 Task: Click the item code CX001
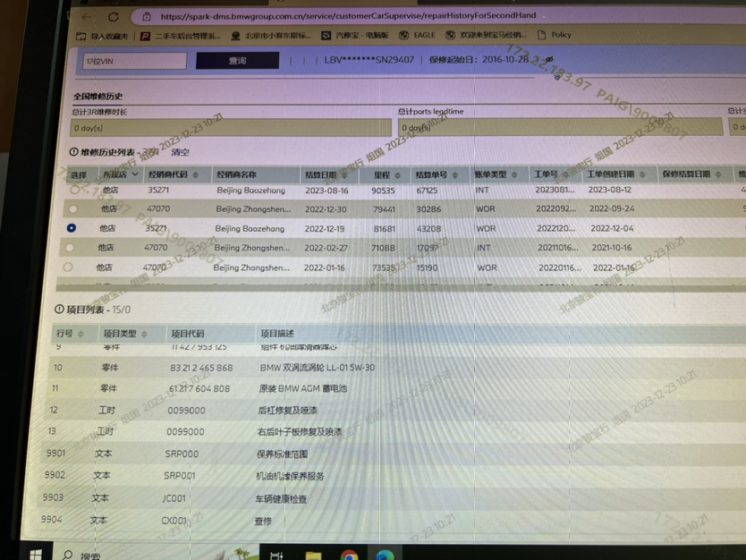tap(174, 521)
